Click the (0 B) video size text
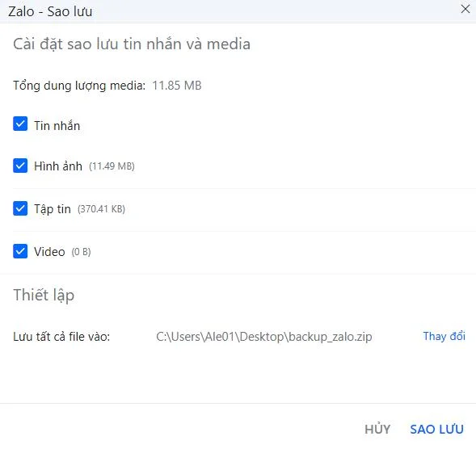 [x=81, y=252]
